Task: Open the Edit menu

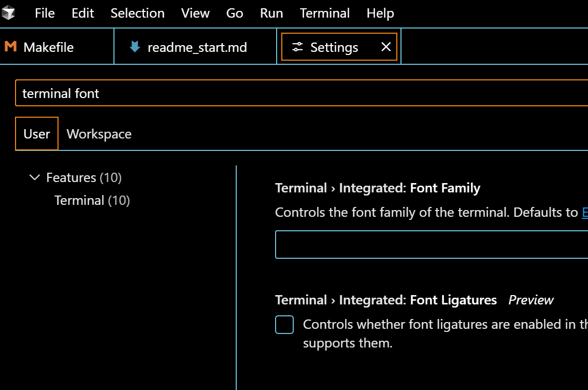Action: (83, 13)
